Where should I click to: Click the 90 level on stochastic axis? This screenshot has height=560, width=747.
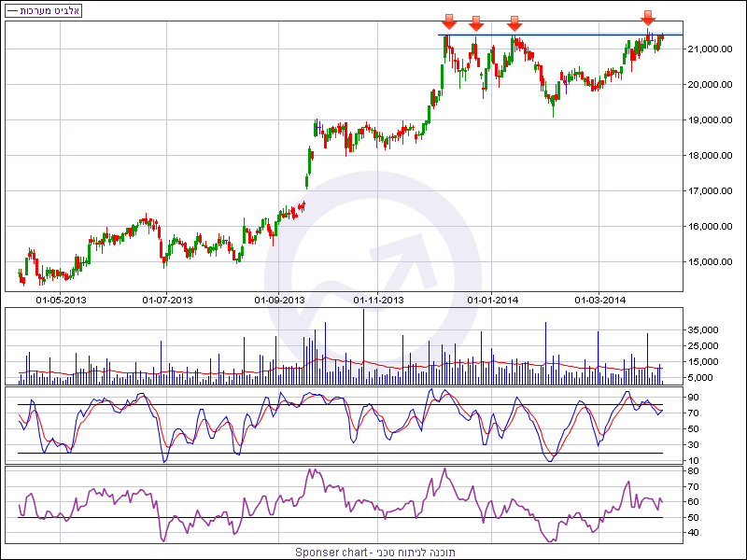tap(693, 397)
